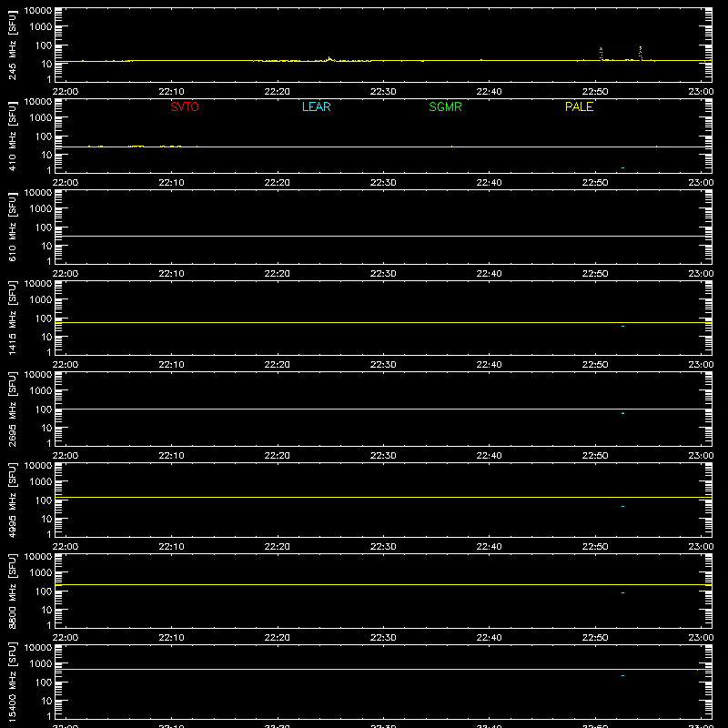The image size is (728, 728).
Task: Click the 22:50 tick label under 410 MHz plot
Action: [595, 183]
